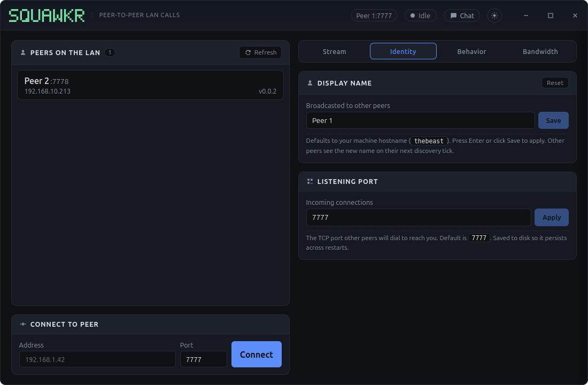
Task: Click the Port field in Connect to Peer
Action: click(x=203, y=359)
